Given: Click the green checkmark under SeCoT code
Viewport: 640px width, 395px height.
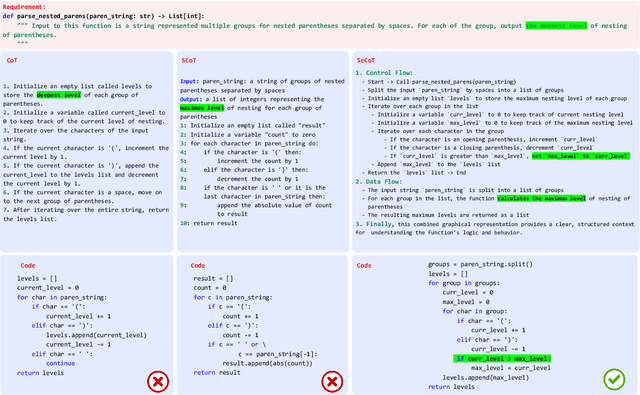Looking at the screenshot, I should [614, 379].
